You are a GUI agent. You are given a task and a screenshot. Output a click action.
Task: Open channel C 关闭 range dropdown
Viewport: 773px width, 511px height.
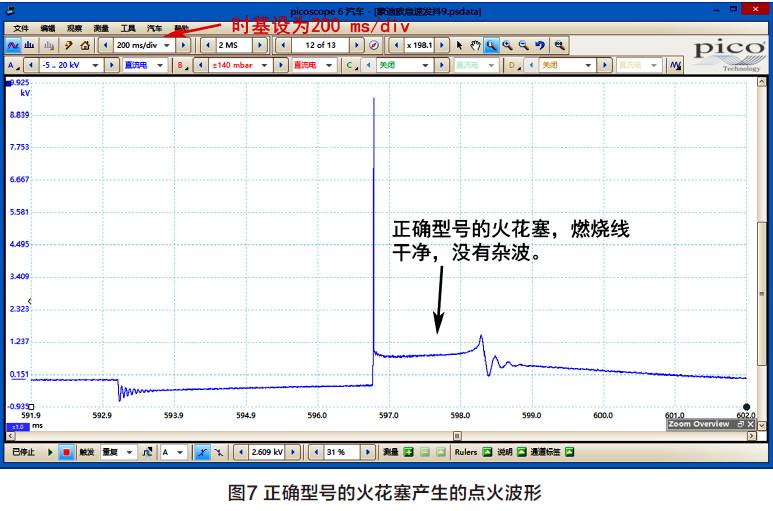[x=425, y=65]
